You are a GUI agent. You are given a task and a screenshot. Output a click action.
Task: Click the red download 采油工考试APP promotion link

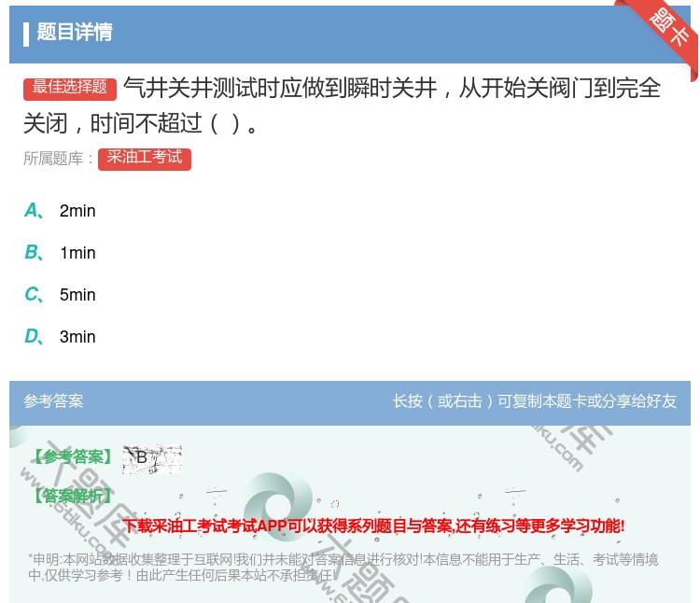[x=373, y=526]
